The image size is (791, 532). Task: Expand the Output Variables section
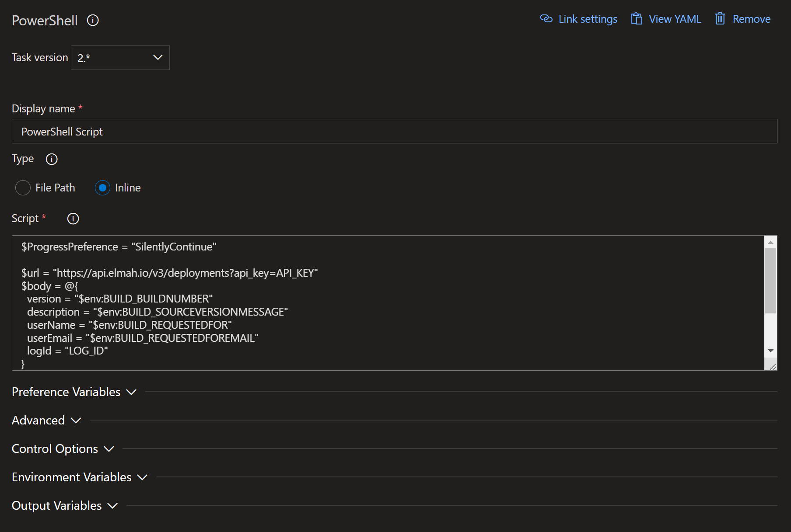[x=65, y=506]
